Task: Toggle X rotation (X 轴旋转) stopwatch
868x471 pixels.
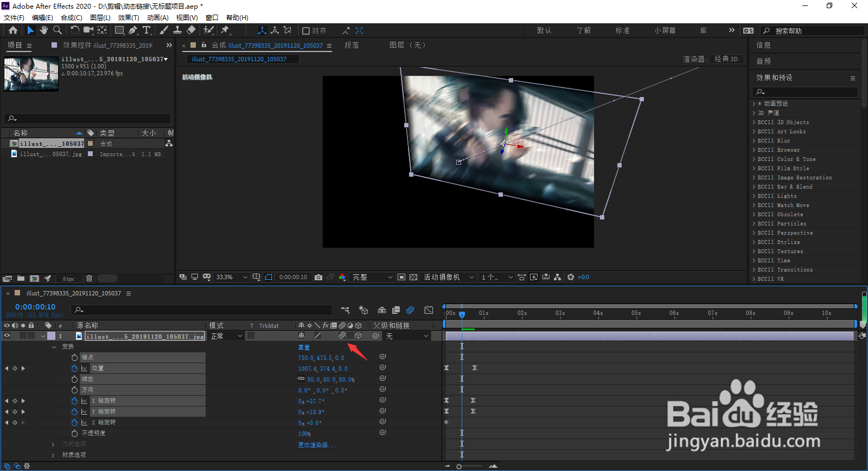Action: 74,401
